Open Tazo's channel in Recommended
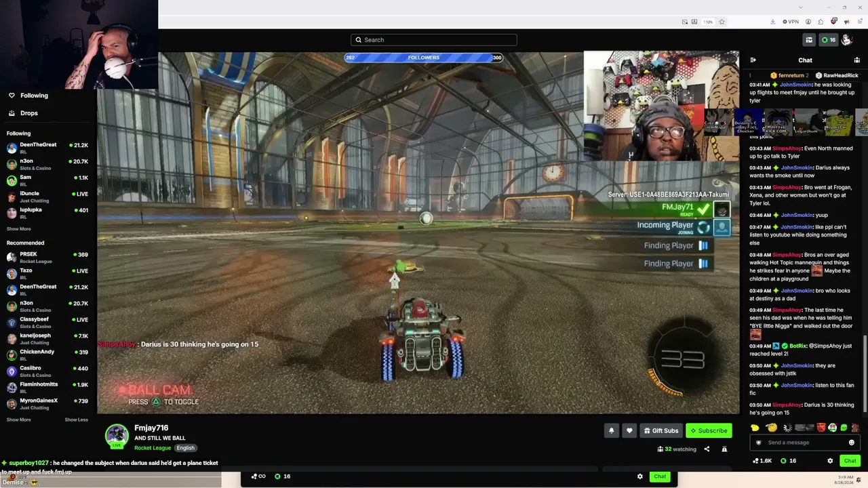The width and height of the screenshot is (868, 488). click(47, 273)
